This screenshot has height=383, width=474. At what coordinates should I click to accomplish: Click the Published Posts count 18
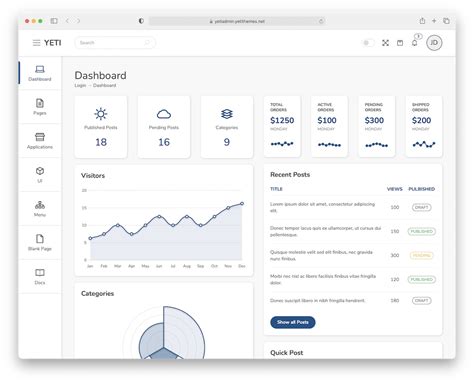[101, 142]
